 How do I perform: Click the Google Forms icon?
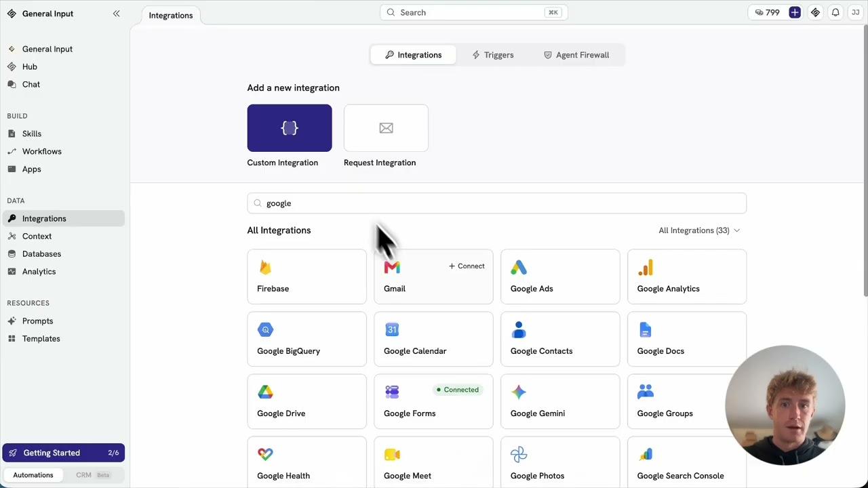pos(392,392)
